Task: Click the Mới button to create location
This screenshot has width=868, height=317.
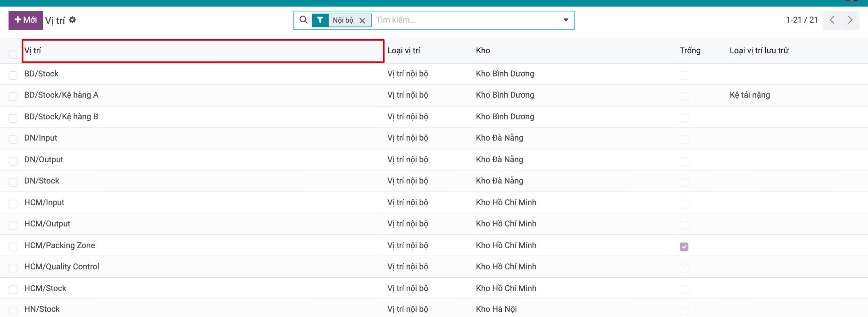Action: (x=25, y=20)
